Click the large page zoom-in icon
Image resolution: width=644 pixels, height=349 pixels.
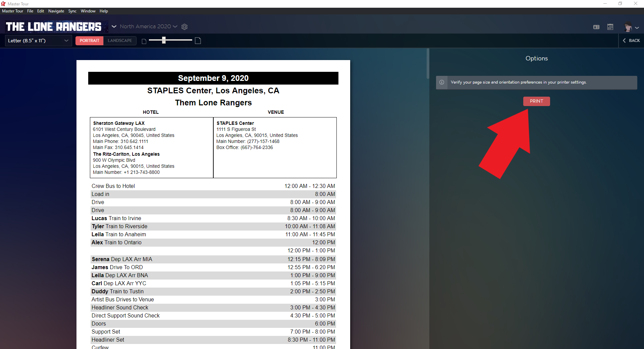[x=198, y=41]
